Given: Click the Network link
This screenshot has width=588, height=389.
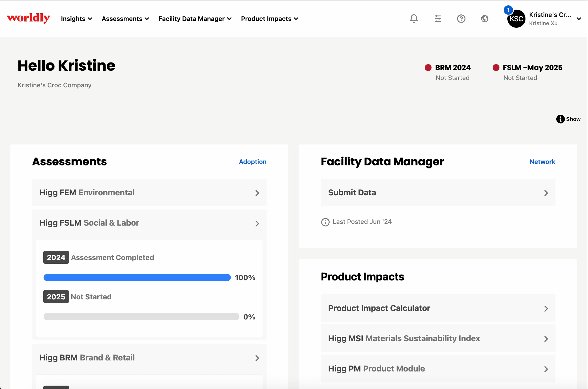Looking at the screenshot, I should (x=542, y=162).
